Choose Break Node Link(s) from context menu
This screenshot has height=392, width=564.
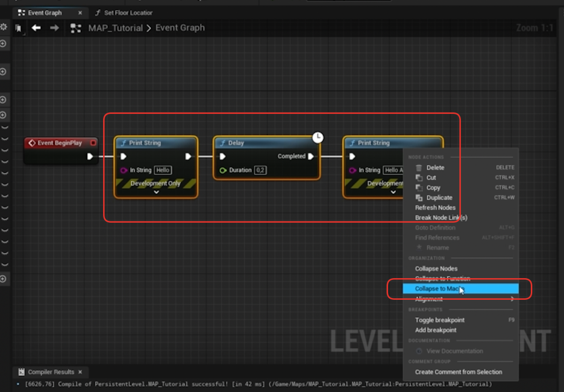click(x=460, y=218)
